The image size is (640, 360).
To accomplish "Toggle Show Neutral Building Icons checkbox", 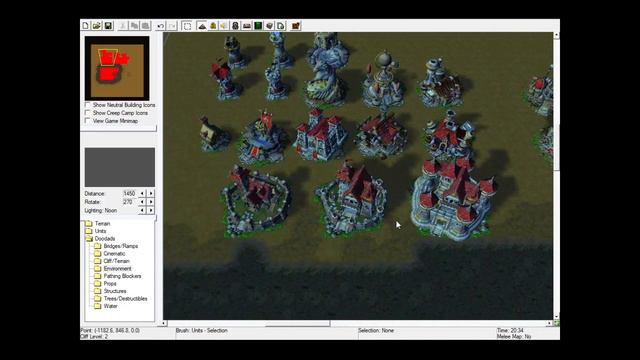I will (87, 105).
